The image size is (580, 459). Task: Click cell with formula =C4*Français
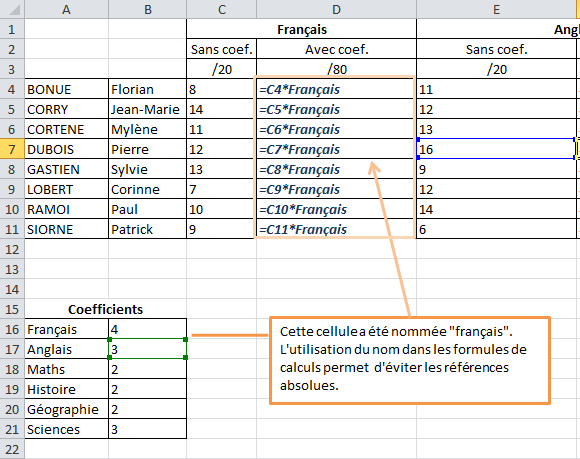click(336, 89)
